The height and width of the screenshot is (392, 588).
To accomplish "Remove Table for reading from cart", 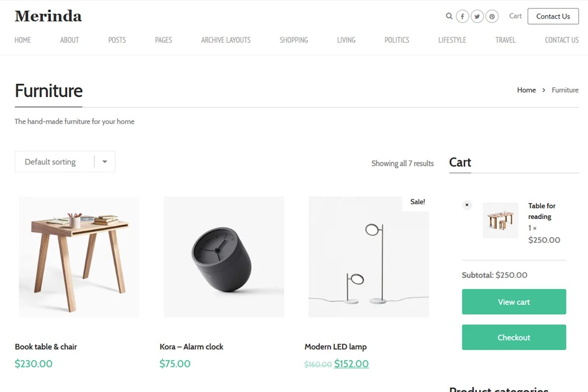I will click(x=467, y=205).
